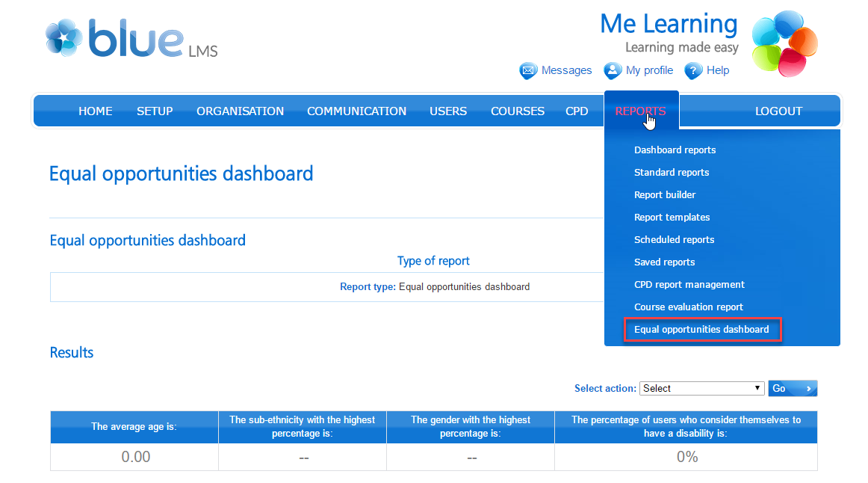Click the sub-ethnicity column header

point(303,426)
